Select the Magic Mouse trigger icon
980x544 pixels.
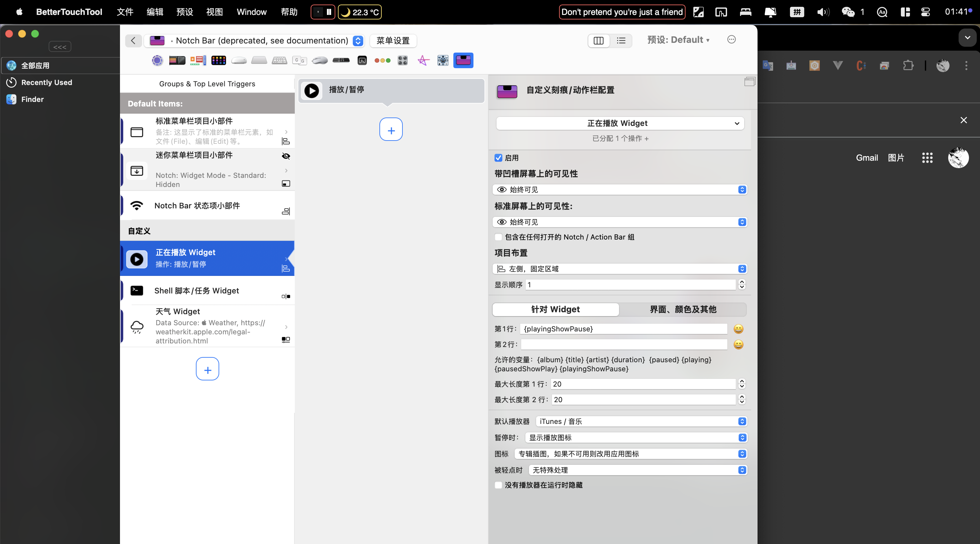pyautogui.click(x=239, y=60)
